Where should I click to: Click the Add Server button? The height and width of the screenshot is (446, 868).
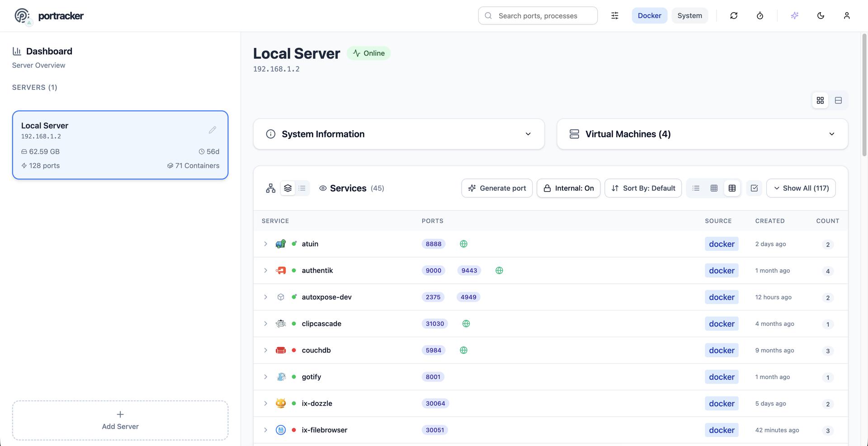pyautogui.click(x=120, y=420)
